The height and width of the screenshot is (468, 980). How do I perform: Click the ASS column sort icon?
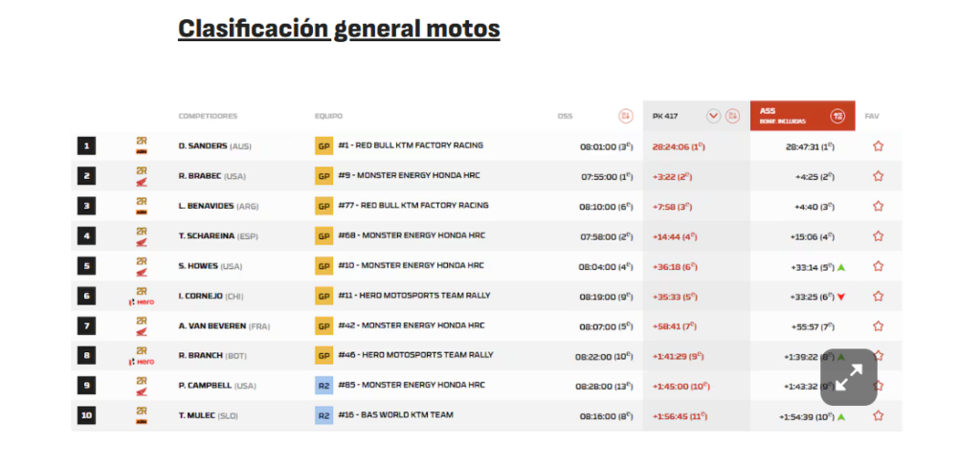tap(837, 116)
